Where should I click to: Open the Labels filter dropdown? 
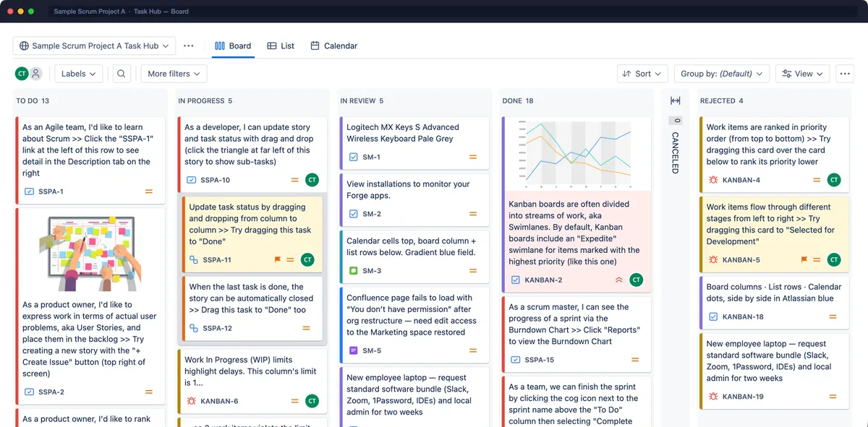coord(79,74)
